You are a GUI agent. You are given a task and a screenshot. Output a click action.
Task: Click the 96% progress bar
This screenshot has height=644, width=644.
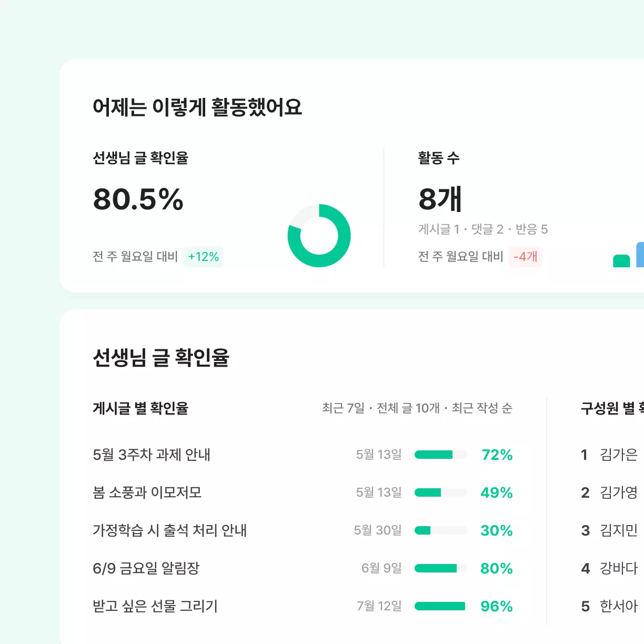pos(441,606)
